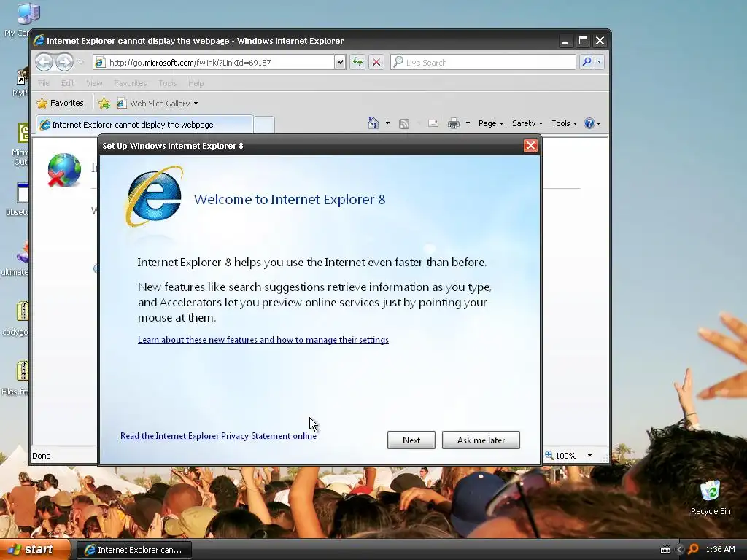Click the Print icon
The width and height of the screenshot is (747, 560).
[454, 124]
